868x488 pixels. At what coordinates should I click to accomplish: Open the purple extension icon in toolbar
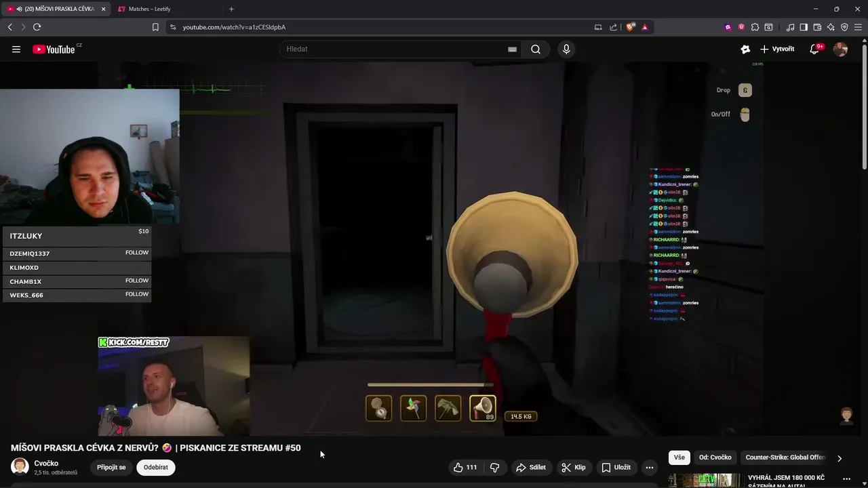(728, 27)
